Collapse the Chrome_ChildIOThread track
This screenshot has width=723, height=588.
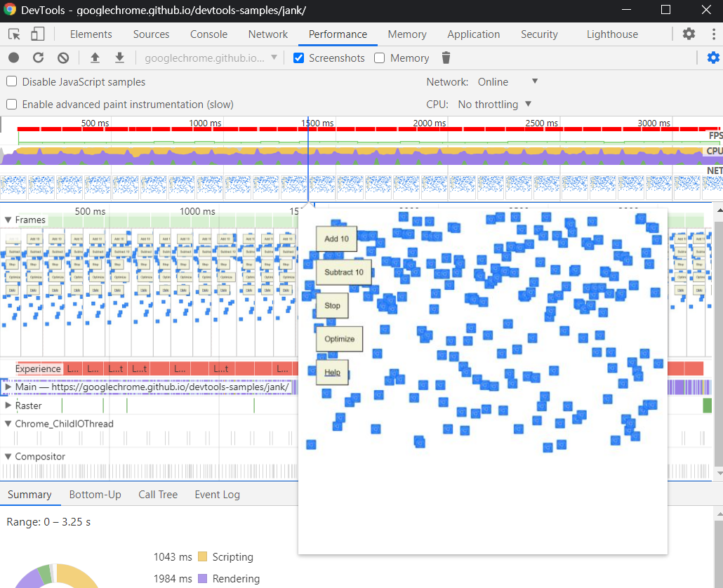(x=8, y=424)
